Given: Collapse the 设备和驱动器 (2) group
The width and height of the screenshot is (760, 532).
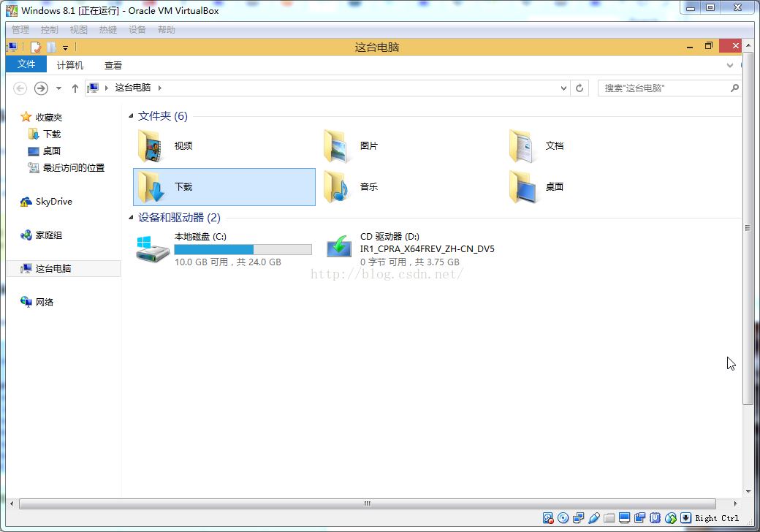Looking at the screenshot, I should (x=131, y=218).
